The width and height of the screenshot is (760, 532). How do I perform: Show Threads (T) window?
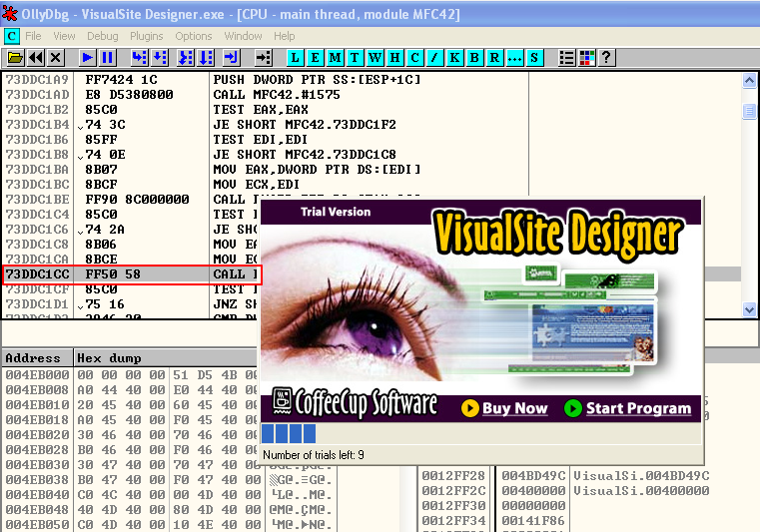pos(355,58)
